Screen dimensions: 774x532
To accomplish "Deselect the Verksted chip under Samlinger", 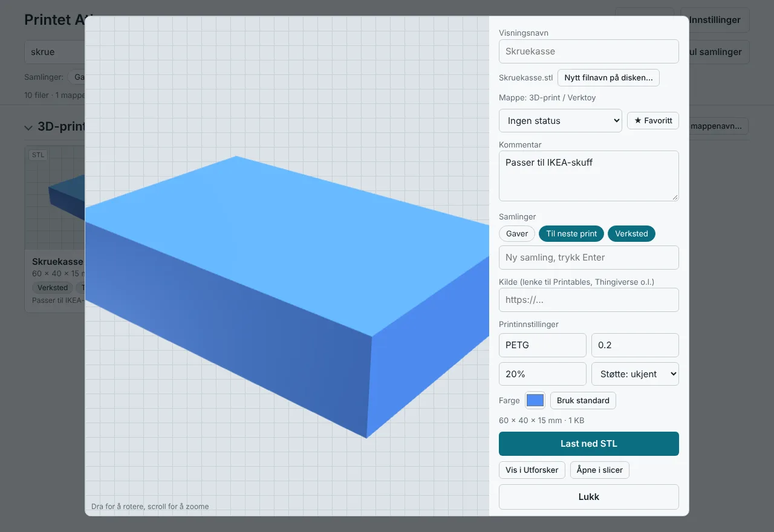I will pyautogui.click(x=631, y=233).
